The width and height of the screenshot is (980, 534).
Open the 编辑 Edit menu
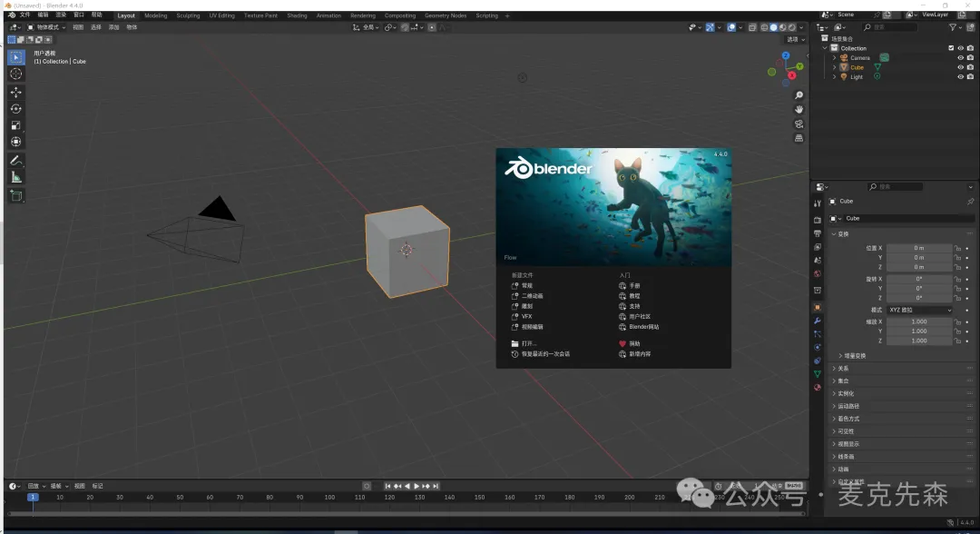(x=43, y=15)
